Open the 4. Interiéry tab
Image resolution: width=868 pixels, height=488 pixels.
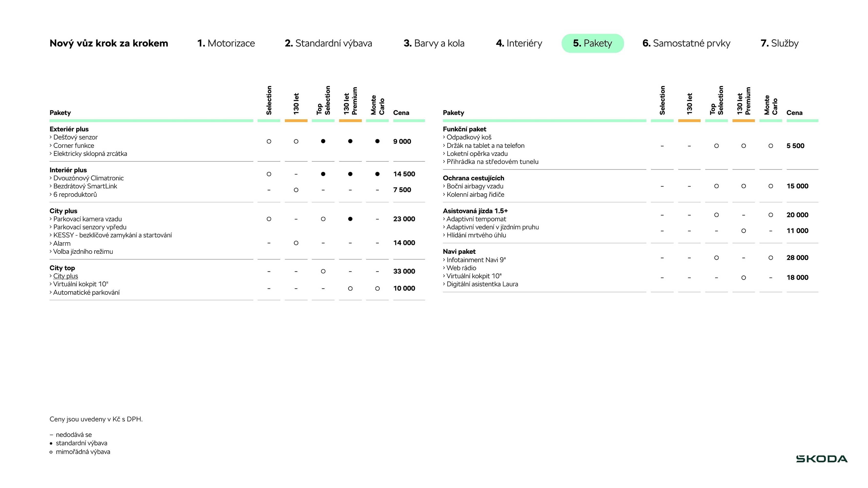tap(519, 43)
